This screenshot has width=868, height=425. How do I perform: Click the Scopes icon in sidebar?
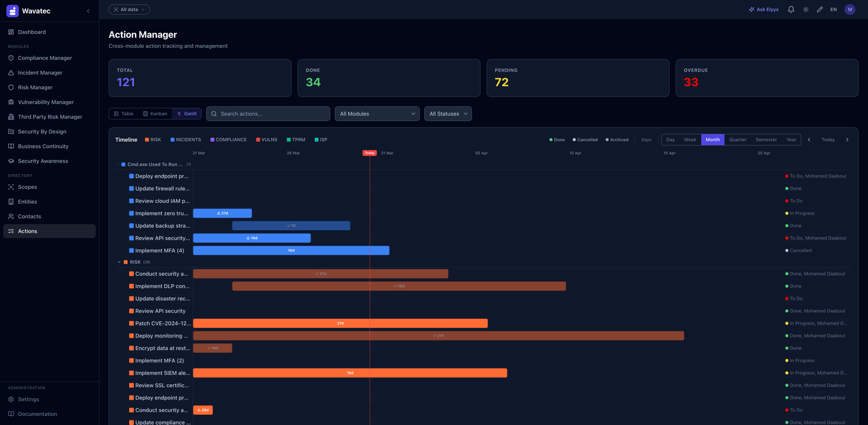point(11,187)
